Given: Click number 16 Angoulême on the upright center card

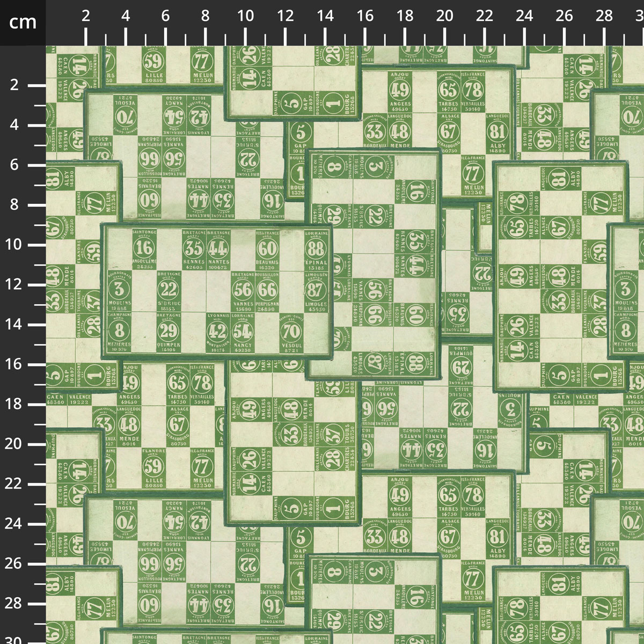Looking at the screenshot, I should tap(144, 249).
